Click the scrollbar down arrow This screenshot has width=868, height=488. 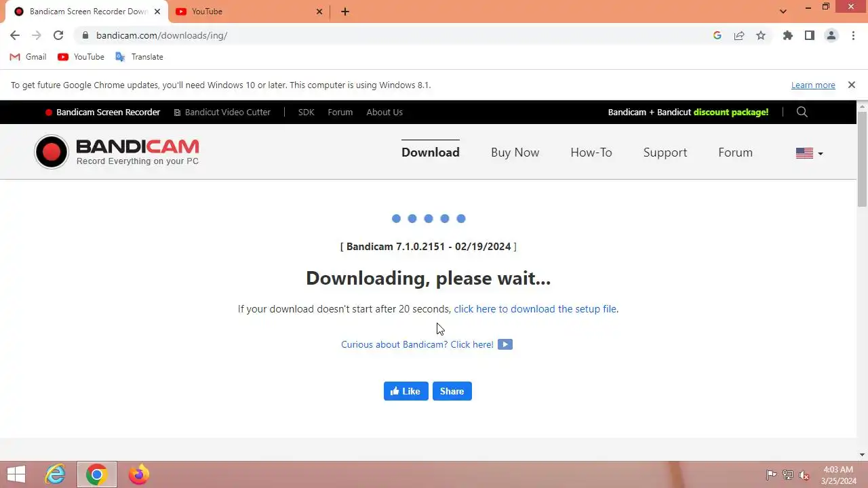[x=863, y=455]
